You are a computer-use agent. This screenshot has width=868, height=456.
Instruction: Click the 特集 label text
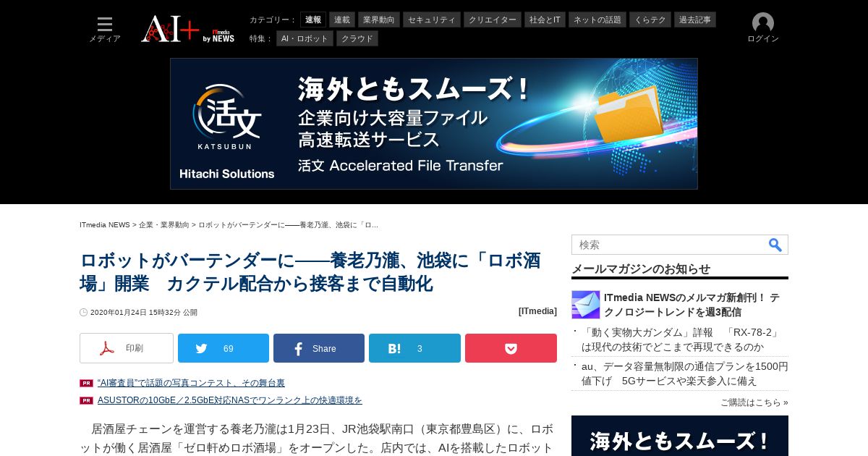click(x=260, y=38)
